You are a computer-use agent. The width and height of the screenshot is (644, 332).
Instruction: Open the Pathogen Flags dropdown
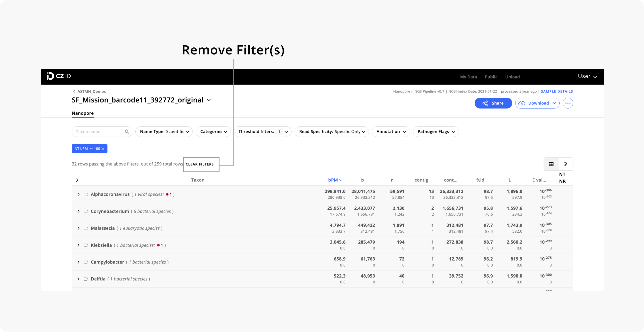point(436,132)
